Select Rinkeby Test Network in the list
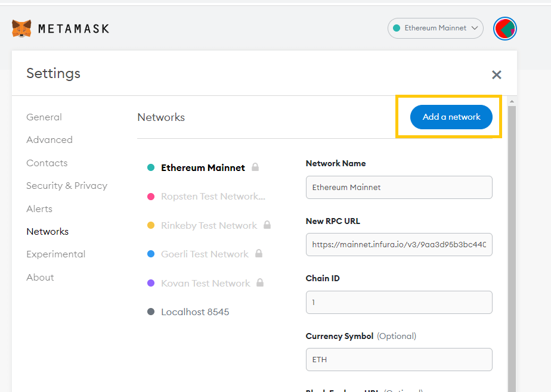Viewport: 551px width, 392px height. click(x=209, y=225)
